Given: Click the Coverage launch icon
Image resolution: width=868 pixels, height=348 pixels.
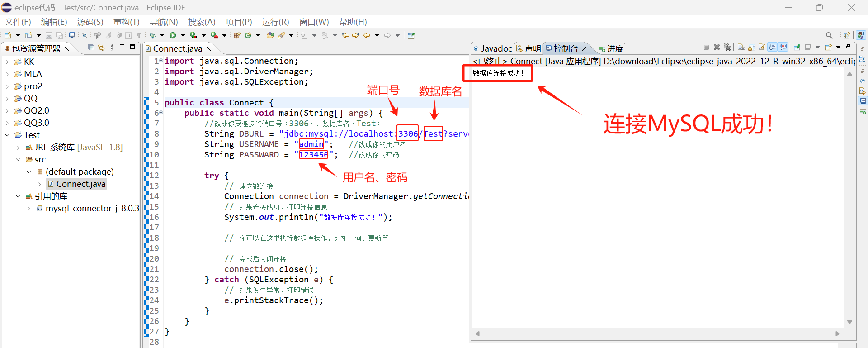Looking at the screenshot, I should coord(193,35).
